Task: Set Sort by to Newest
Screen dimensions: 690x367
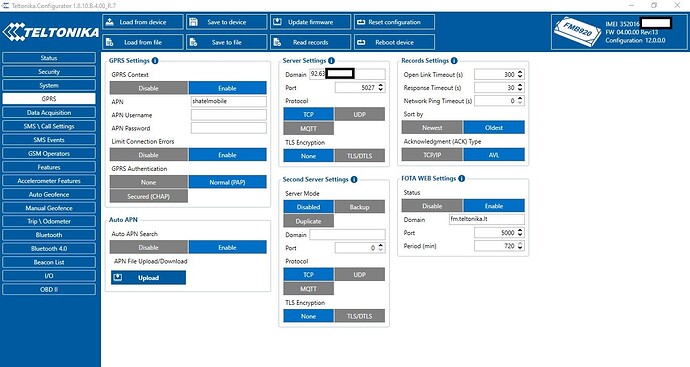Action: point(432,128)
